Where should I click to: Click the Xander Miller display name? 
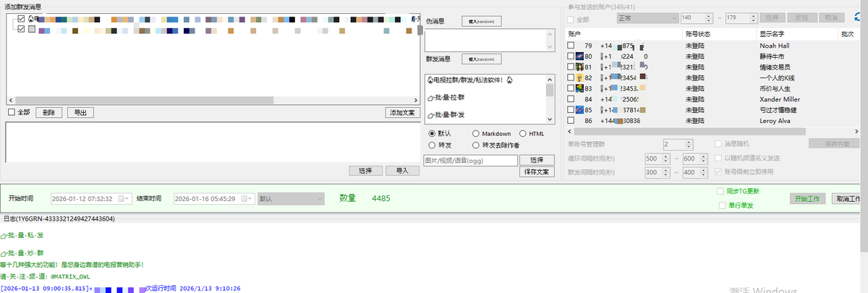(780, 99)
